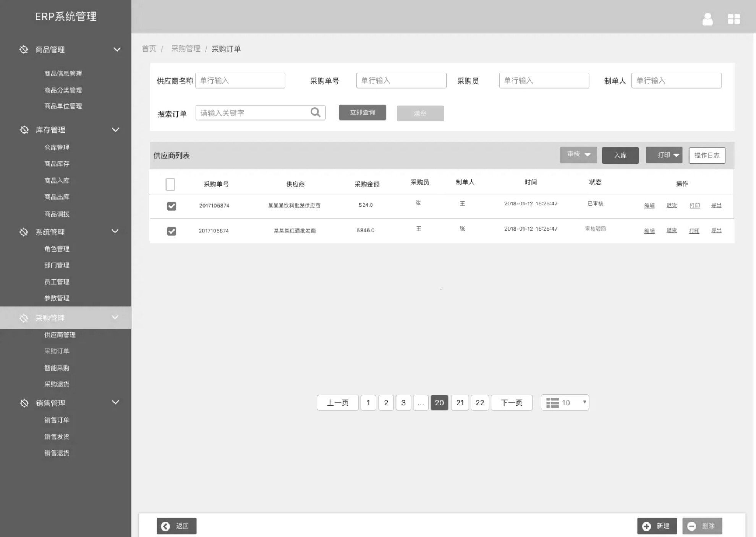Go to previous page 上一页

(338, 403)
